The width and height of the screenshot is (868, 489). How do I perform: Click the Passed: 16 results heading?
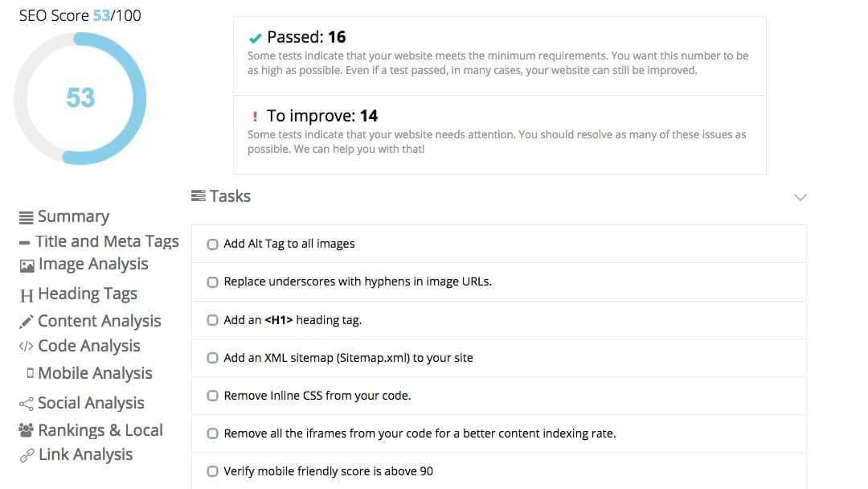tap(306, 37)
